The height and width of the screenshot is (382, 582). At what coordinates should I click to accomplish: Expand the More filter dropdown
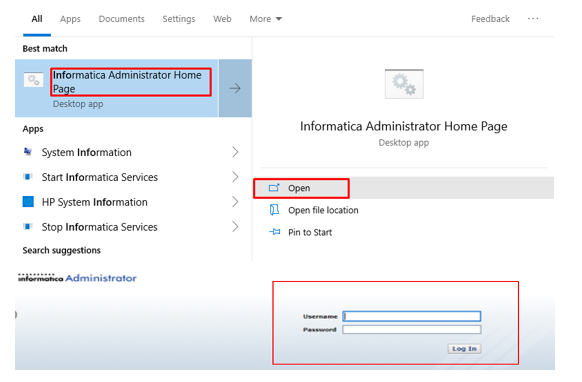point(265,19)
